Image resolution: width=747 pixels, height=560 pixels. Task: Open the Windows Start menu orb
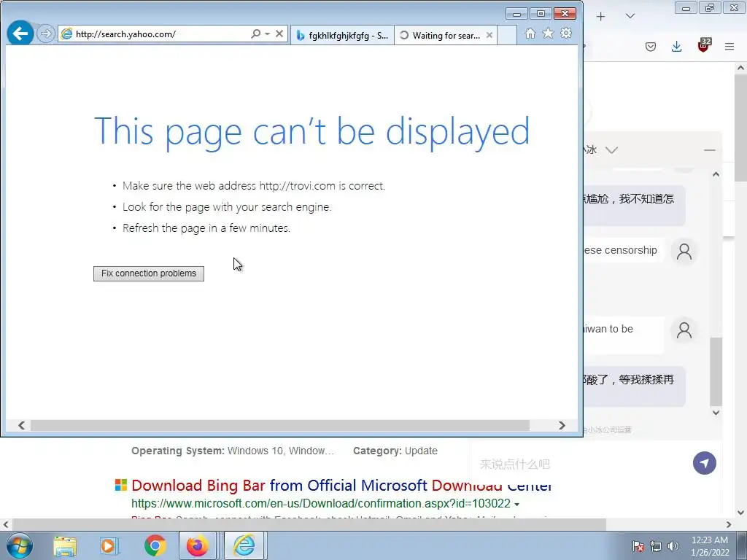(x=20, y=545)
